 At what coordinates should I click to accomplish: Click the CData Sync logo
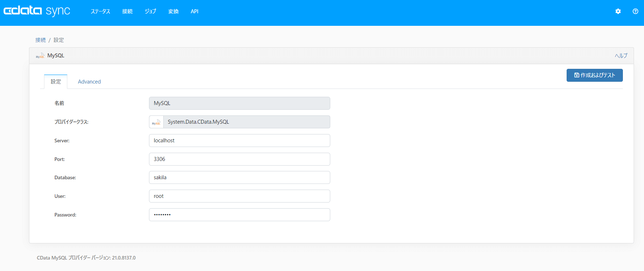pos(37,11)
